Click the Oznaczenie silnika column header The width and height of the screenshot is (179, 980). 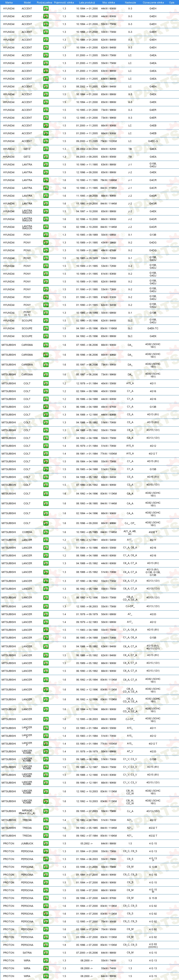(153, 2)
